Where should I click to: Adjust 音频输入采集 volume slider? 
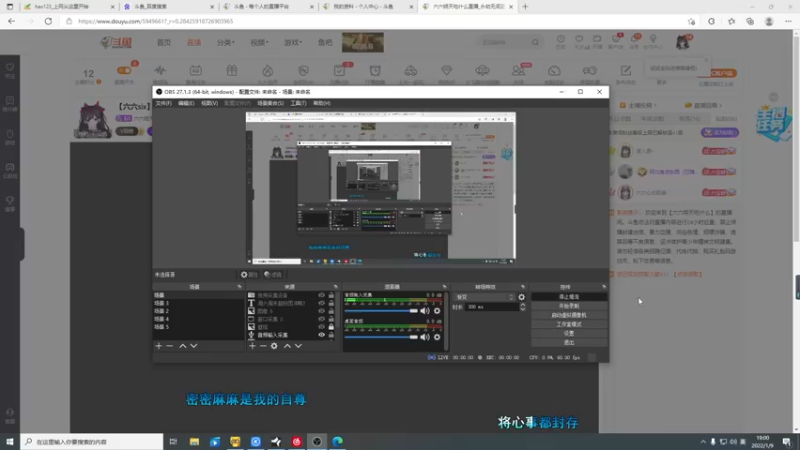click(x=381, y=311)
